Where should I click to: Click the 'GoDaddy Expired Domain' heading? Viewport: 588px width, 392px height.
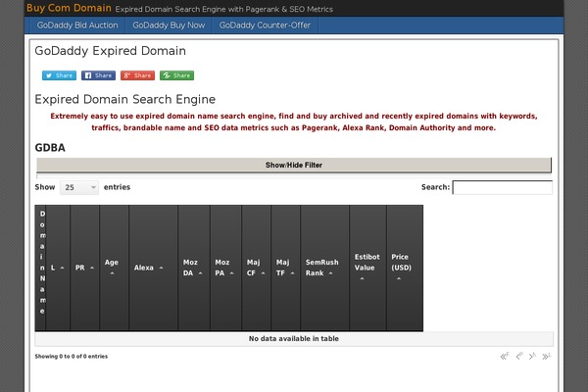click(110, 51)
